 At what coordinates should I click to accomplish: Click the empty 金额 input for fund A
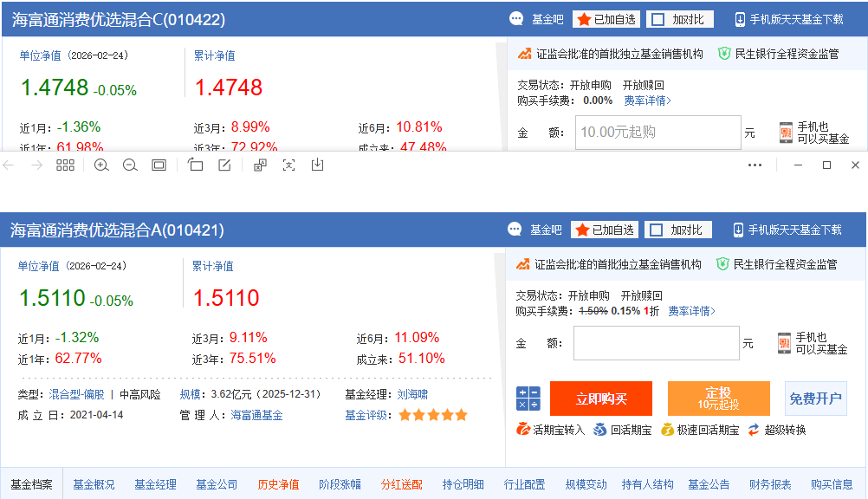coord(656,343)
